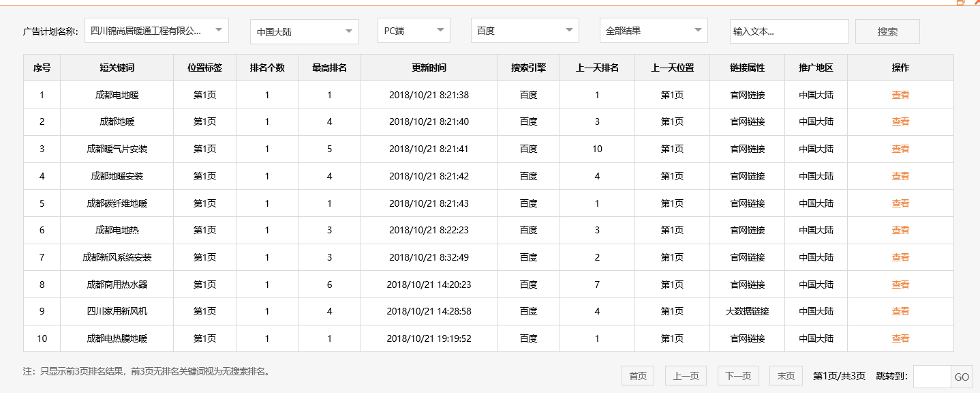
Task: Go to first page with 首页 button
Action: [x=637, y=375]
